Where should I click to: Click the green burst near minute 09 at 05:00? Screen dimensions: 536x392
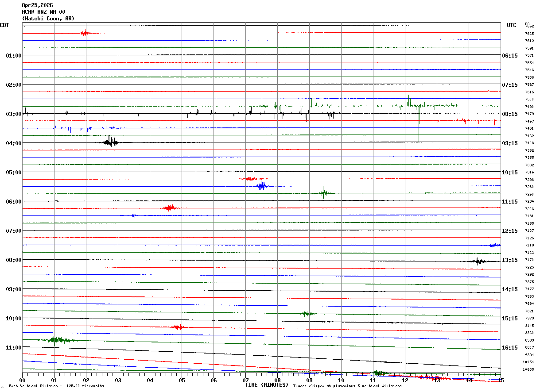coord(324,193)
